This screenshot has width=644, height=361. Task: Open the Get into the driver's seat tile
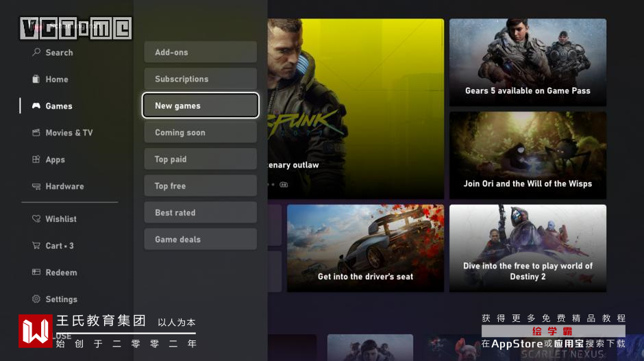click(x=365, y=249)
